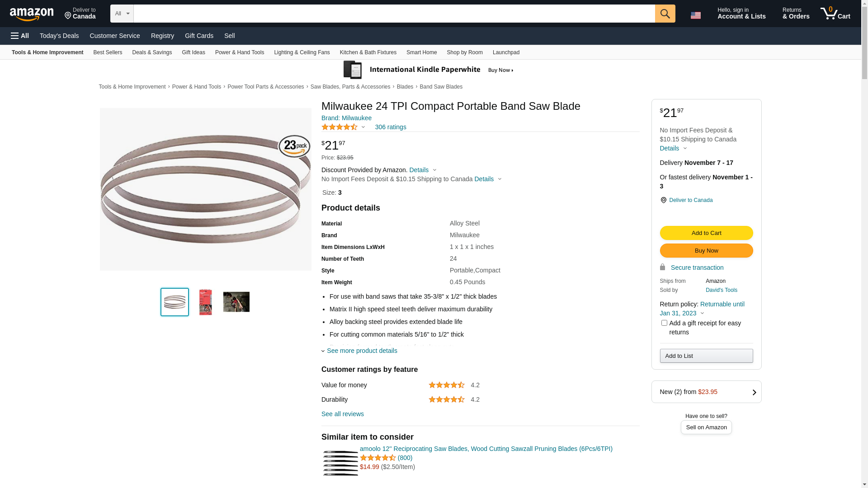Open the 306 ratings link
The width and height of the screenshot is (868, 488).
coord(390,127)
